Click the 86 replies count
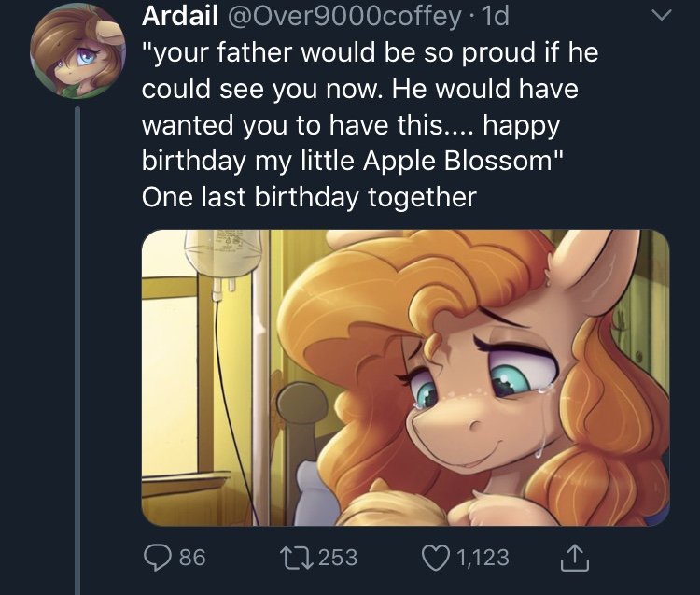Screen dimensions: 700x595 click(x=191, y=558)
